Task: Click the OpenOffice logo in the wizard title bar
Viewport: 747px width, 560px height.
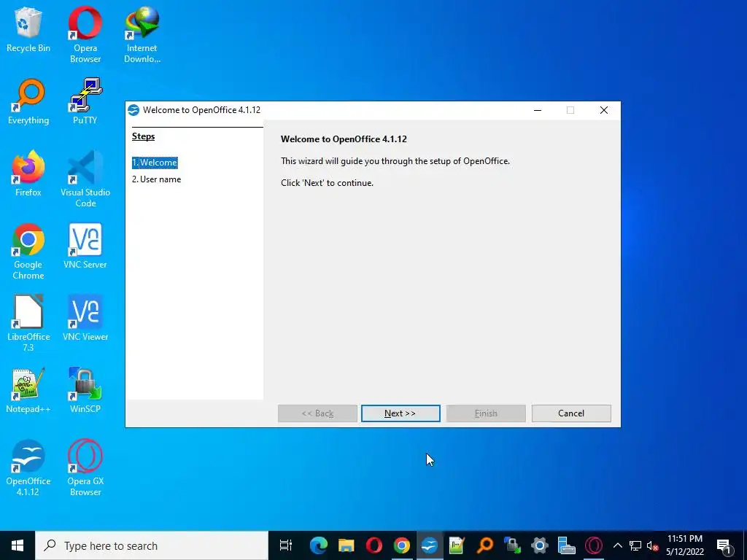Action: pyautogui.click(x=133, y=110)
